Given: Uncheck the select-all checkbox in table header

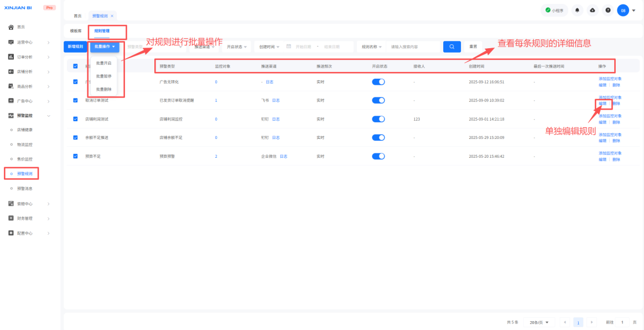Looking at the screenshot, I should click(76, 66).
